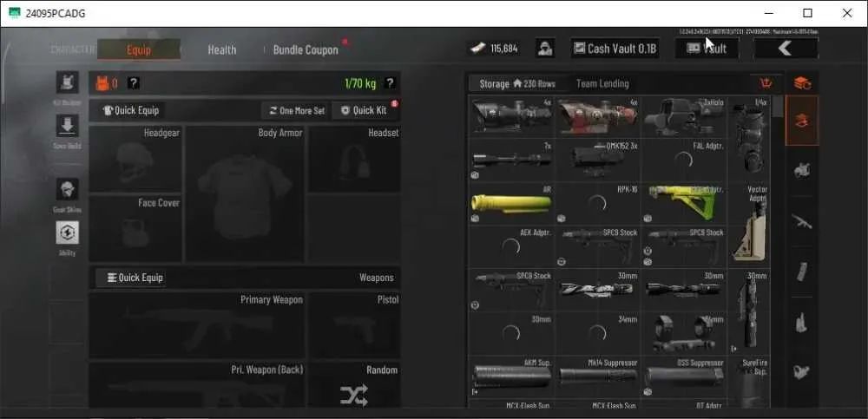
Task: Click the orange sort storage icon
Action: [x=766, y=83]
